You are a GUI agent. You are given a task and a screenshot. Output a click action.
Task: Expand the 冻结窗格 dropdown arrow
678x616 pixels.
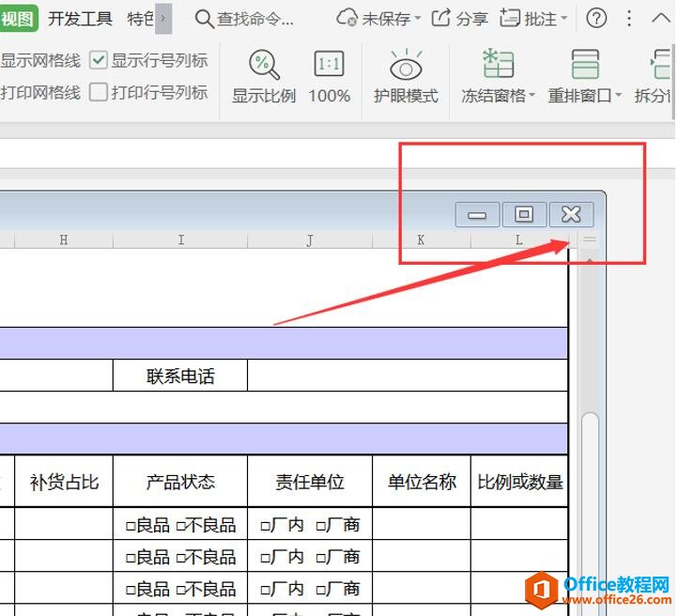tap(532, 95)
